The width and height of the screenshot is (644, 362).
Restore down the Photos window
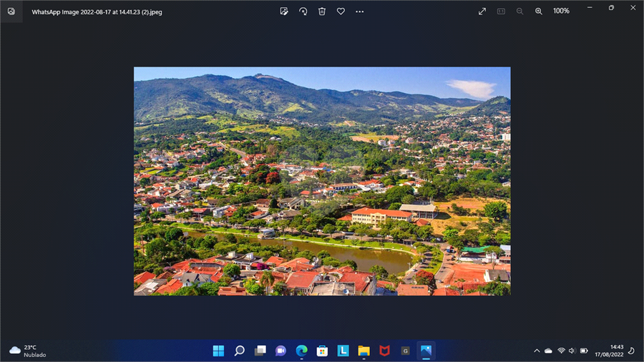[611, 8]
